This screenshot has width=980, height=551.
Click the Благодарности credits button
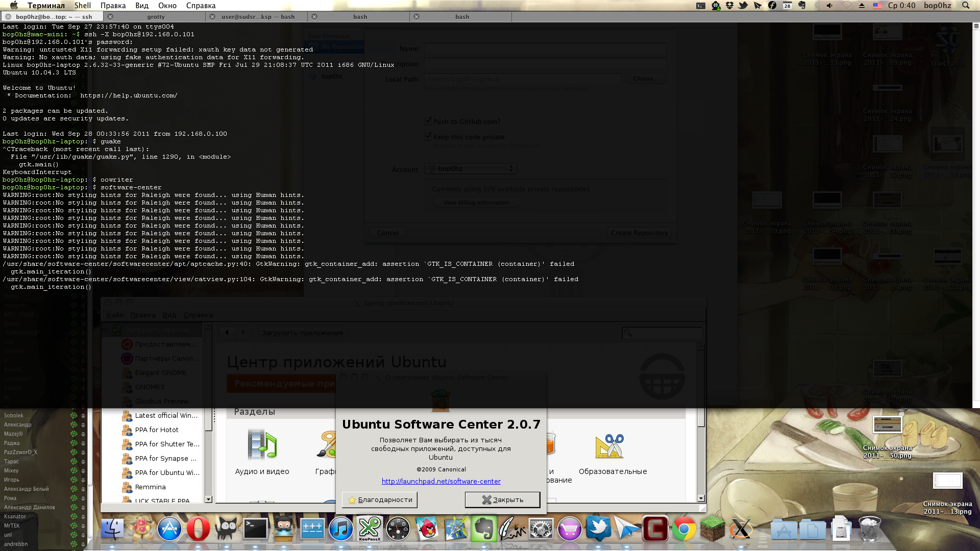point(380,500)
